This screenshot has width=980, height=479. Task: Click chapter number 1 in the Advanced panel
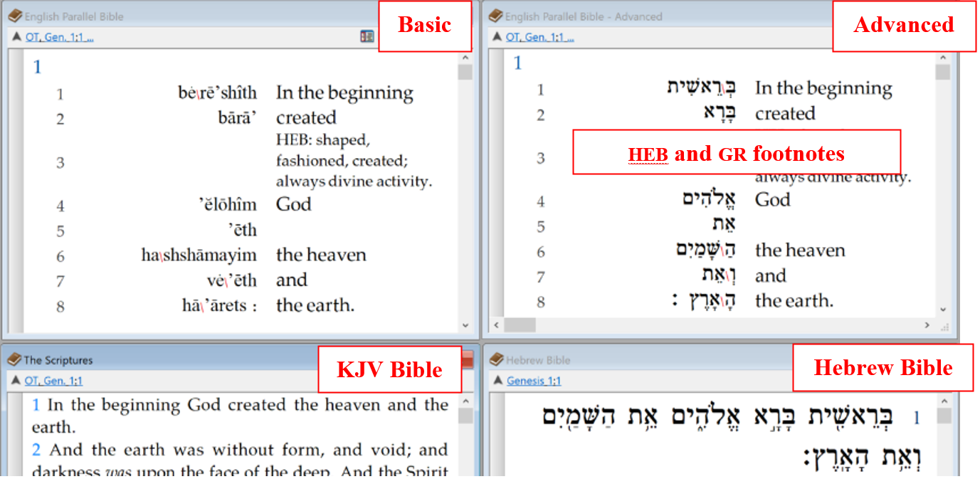[517, 63]
